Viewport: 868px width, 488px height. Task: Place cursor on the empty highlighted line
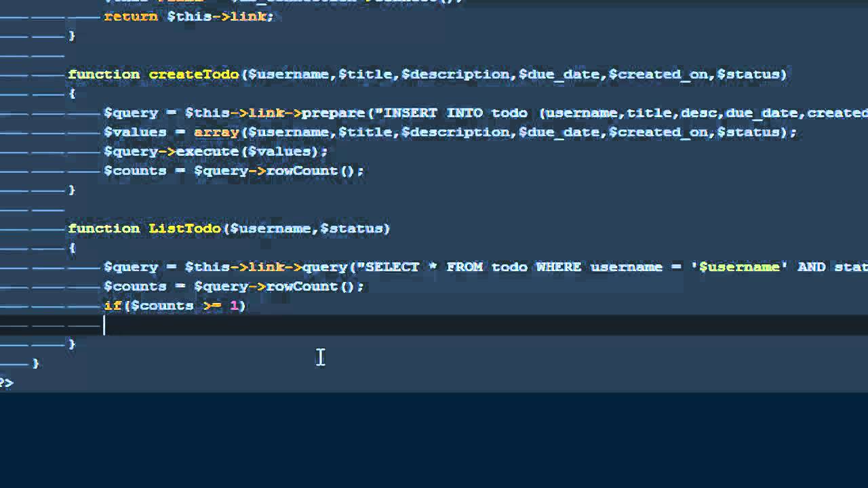click(434, 325)
